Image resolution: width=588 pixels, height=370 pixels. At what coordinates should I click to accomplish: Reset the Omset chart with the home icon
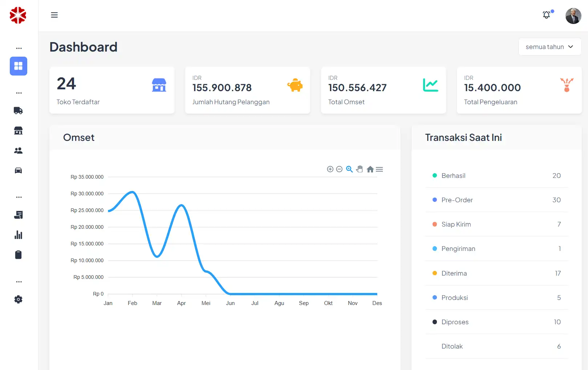coord(370,169)
